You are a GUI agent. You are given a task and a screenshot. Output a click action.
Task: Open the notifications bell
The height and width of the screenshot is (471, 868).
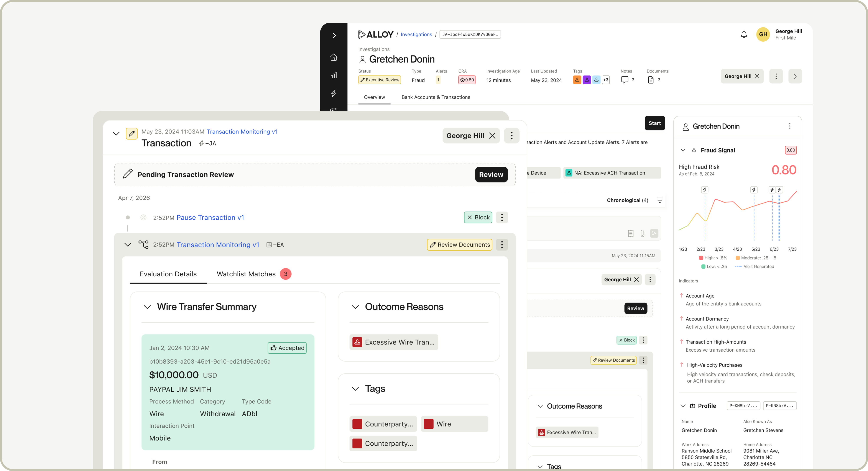coord(744,34)
